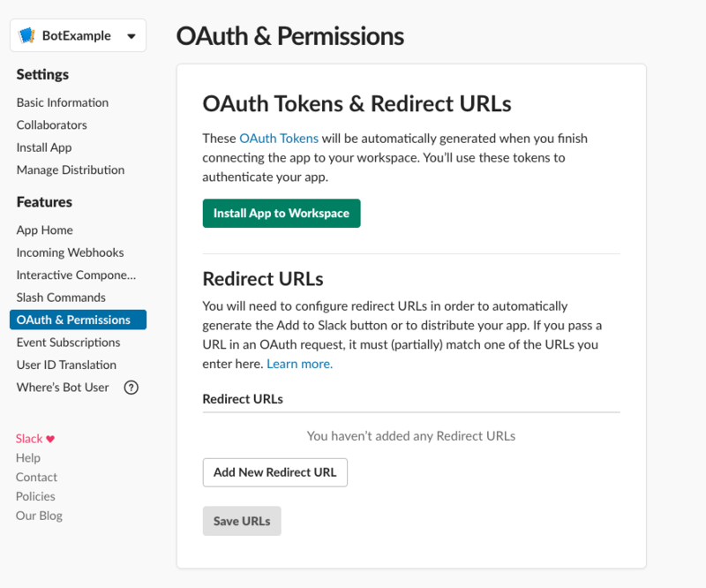Open the Collaborators page

pyautogui.click(x=51, y=124)
